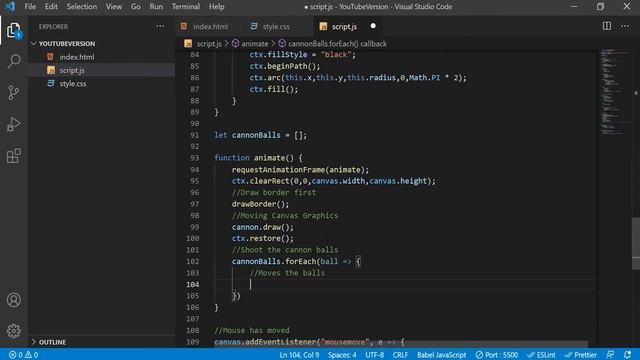
Task: Click the horizontal scrollbar at editor bottom
Action: coord(401,344)
